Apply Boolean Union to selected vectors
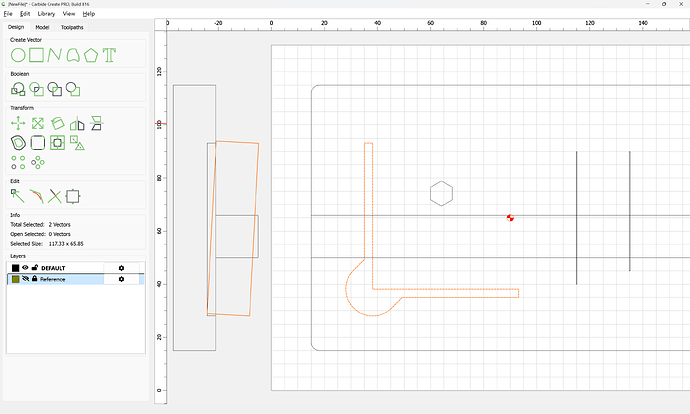 18,89
